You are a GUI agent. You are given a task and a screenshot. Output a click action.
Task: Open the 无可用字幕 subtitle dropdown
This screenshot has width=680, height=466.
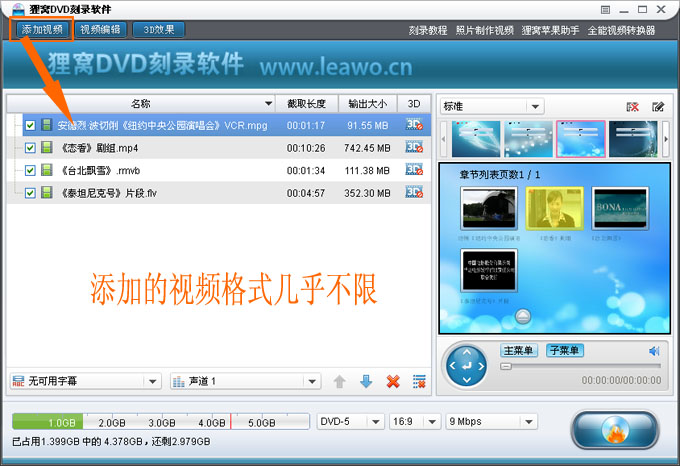pos(85,381)
